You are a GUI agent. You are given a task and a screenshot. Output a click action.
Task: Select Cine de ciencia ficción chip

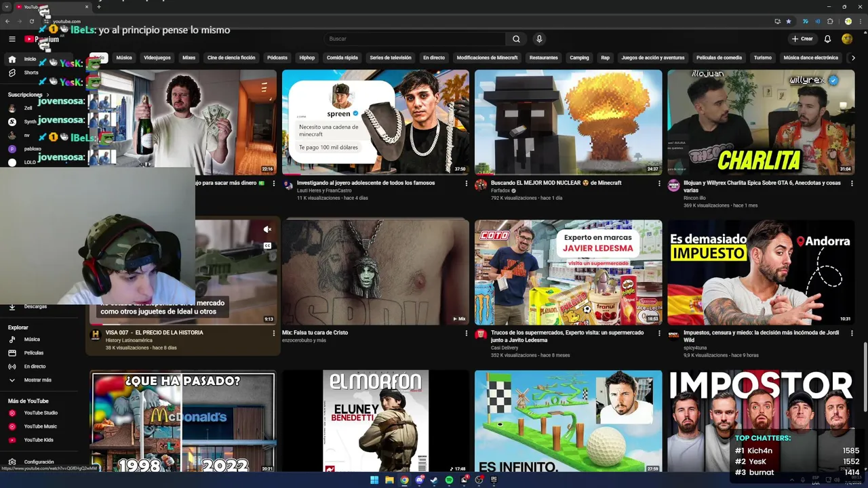click(231, 58)
